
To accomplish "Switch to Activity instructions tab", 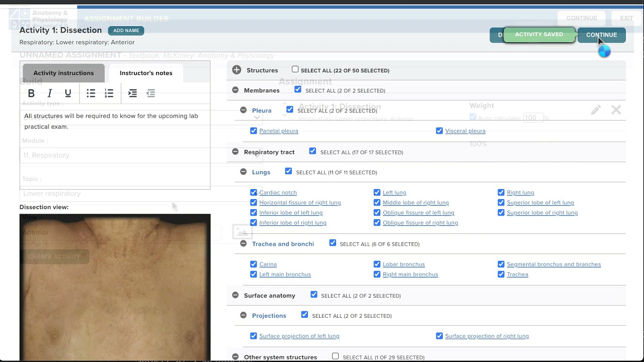I will tap(63, 73).
